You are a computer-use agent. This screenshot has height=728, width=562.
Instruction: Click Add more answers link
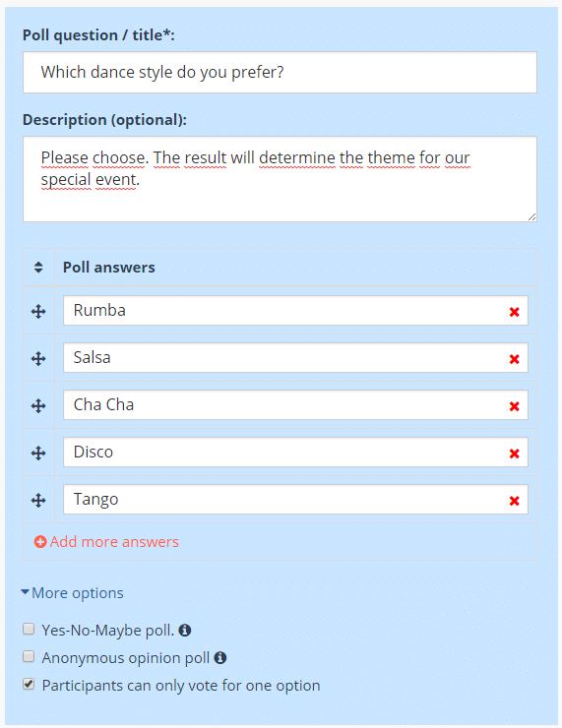click(x=106, y=541)
